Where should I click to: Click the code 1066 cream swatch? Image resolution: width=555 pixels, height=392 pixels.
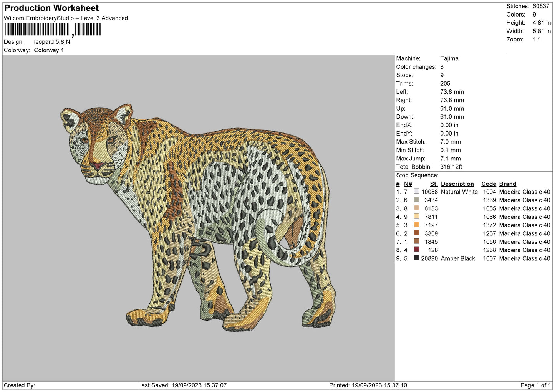point(416,216)
